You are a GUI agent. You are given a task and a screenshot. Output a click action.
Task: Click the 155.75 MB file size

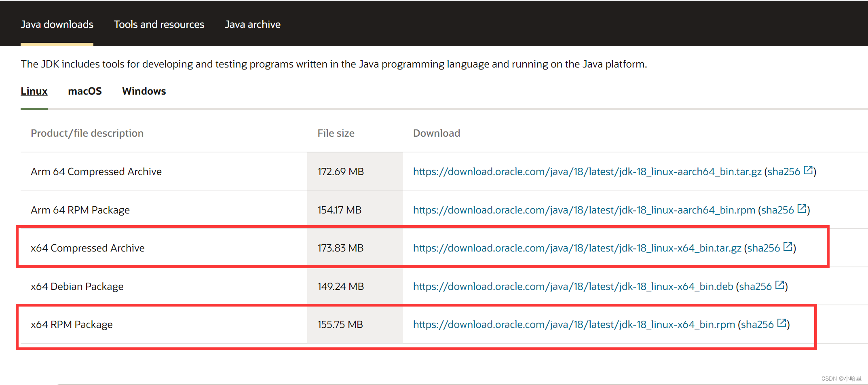coord(340,324)
